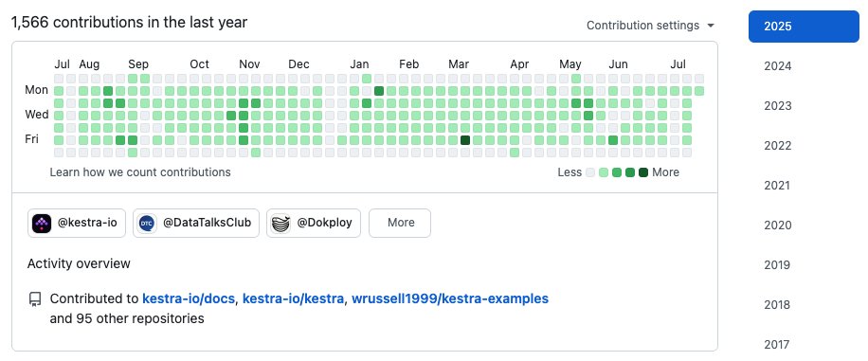Click the darkest green legend swatch
Viewport: 868px width, 361px height.
(x=643, y=172)
